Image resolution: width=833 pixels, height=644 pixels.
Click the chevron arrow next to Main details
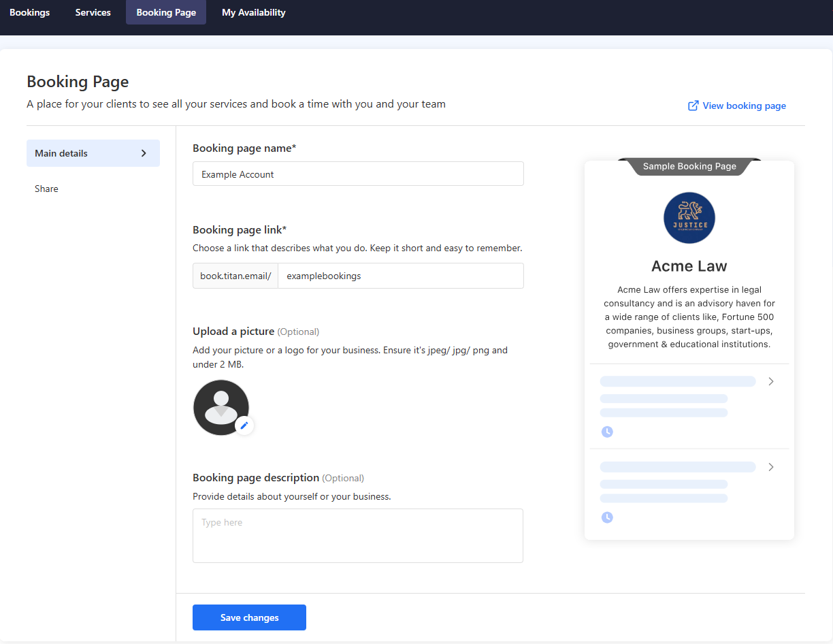(x=144, y=153)
